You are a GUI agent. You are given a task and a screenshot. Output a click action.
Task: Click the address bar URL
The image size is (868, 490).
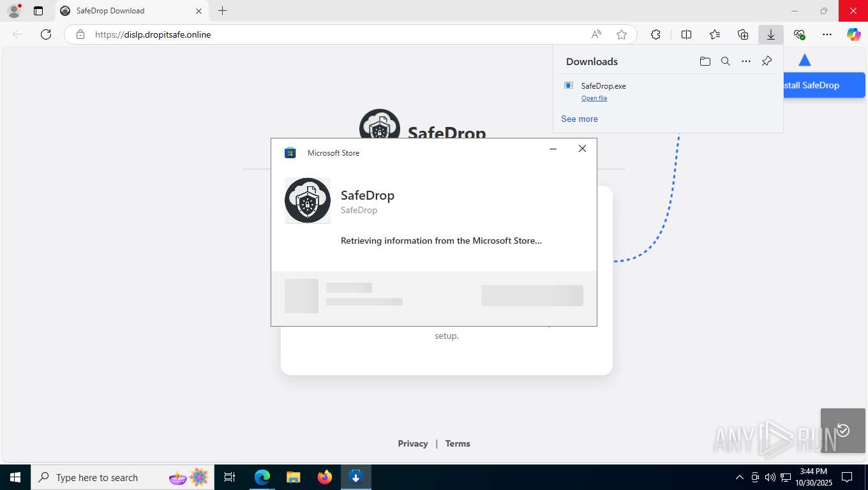pos(153,34)
